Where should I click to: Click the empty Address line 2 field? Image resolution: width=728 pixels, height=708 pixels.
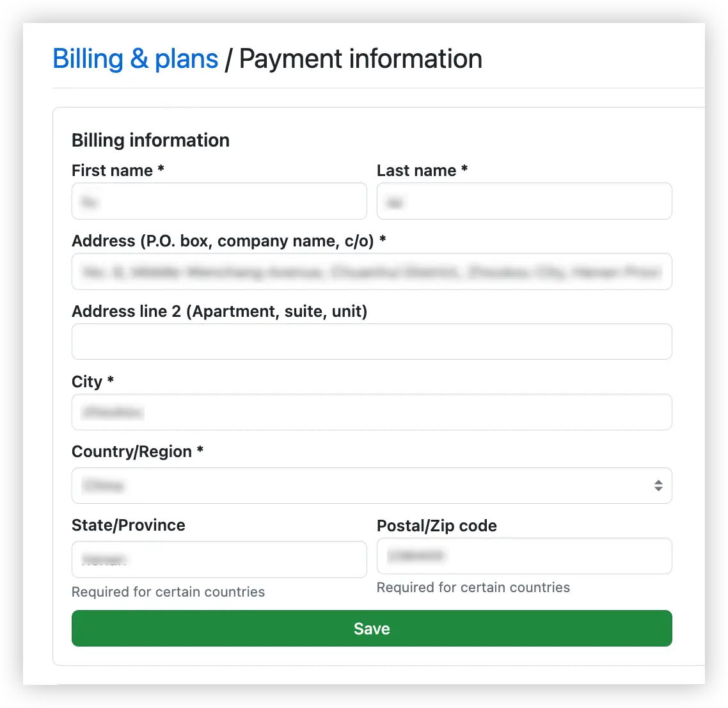click(372, 341)
